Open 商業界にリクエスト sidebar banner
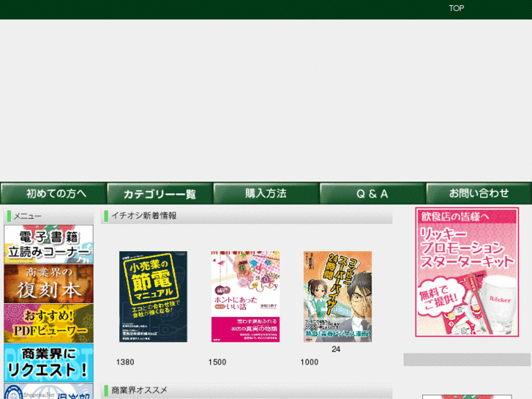Viewport: 532px width, 399px height. (48, 362)
